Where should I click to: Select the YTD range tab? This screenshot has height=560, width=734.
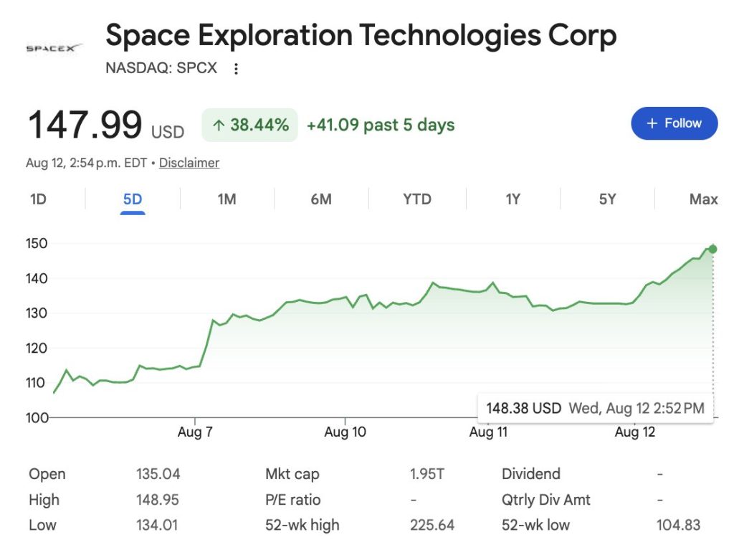417,199
